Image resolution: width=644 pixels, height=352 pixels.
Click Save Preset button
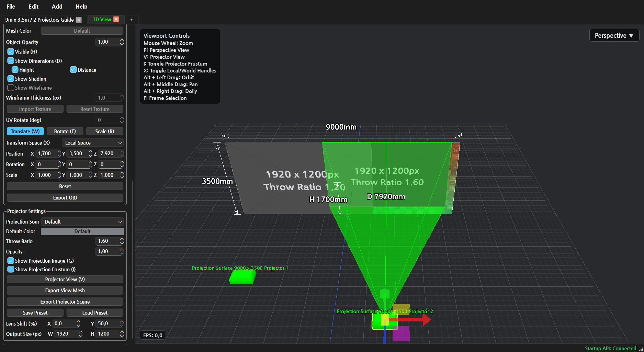[x=35, y=313]
